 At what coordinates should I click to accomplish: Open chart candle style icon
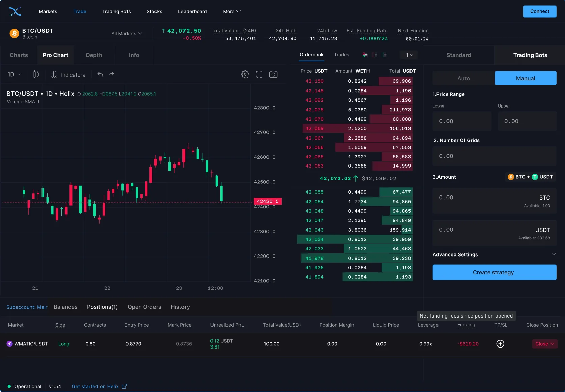coord(36,74)
